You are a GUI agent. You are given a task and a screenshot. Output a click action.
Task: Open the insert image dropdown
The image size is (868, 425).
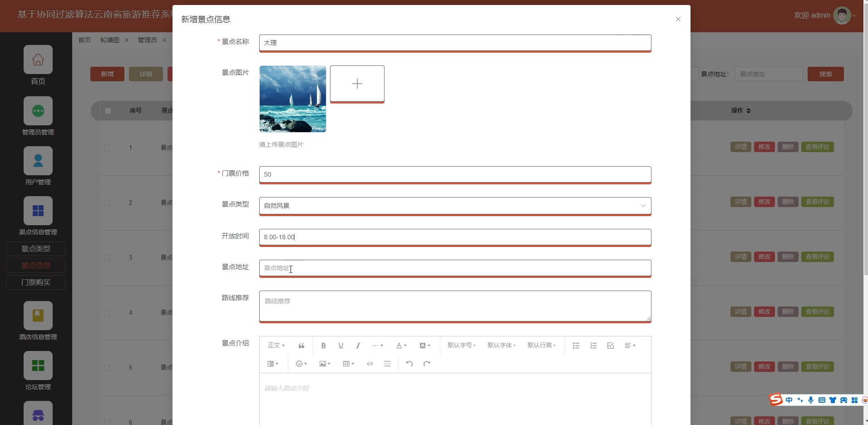tap(325, 364)
